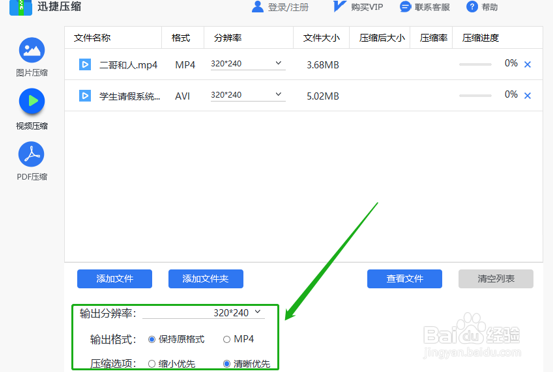Click the 文件名称 column header
553x372 pixels.
point(92,38)
